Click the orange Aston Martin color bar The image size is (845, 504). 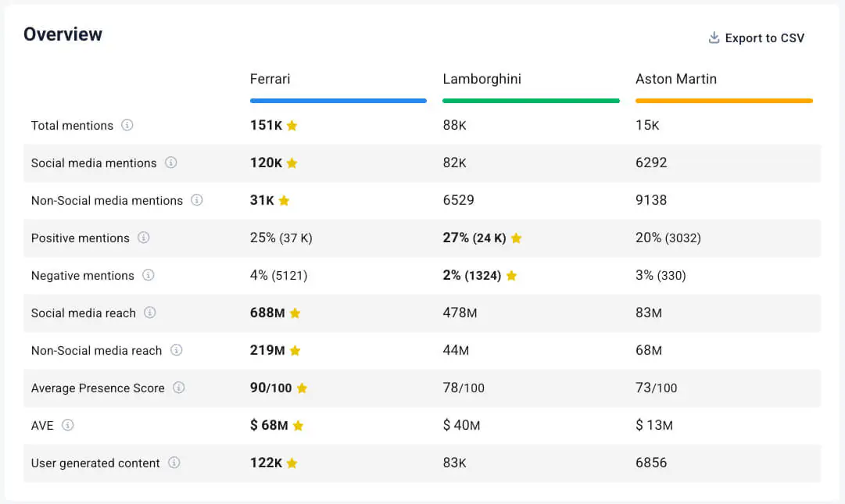tap(724, 101)
